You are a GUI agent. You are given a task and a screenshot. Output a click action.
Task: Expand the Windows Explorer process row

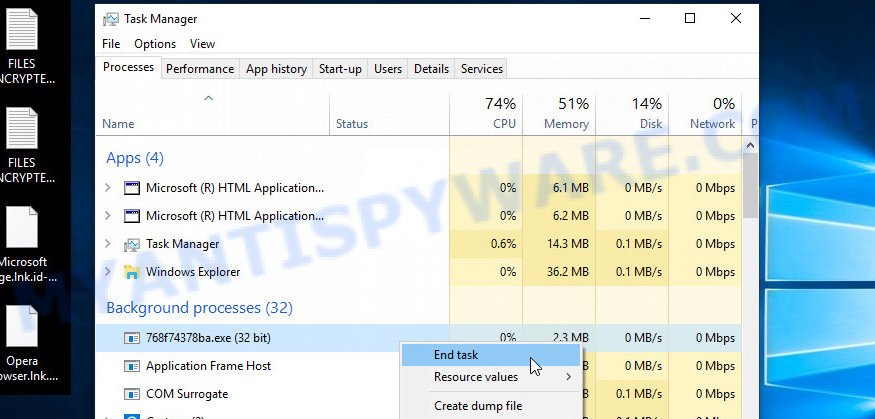pyautogui.click(x=108, y=272)
